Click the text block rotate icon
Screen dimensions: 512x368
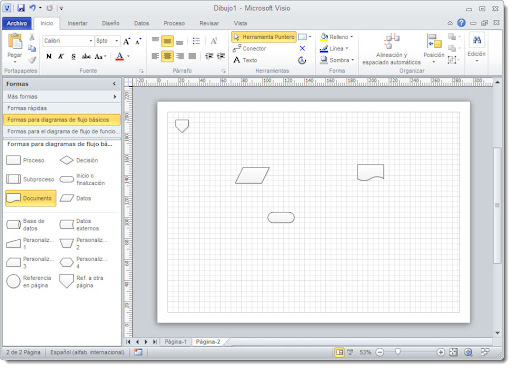click(302, 60)
